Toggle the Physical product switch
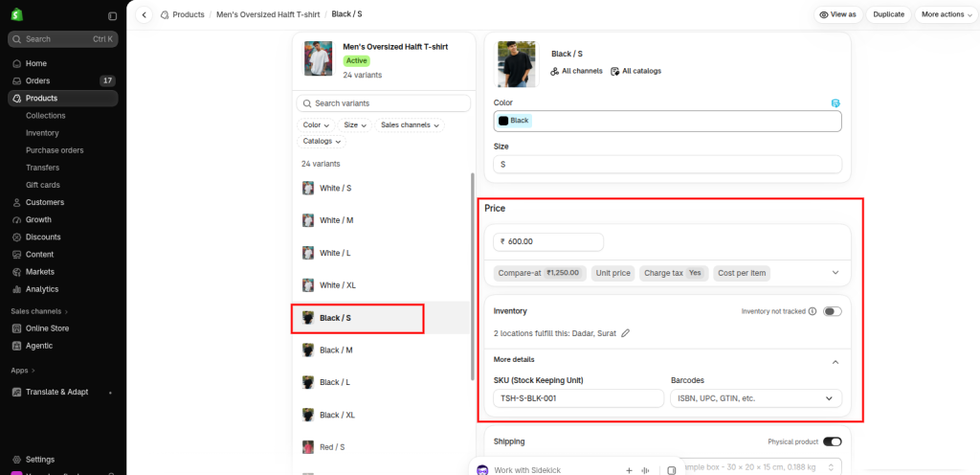 [x=833, y=441]
